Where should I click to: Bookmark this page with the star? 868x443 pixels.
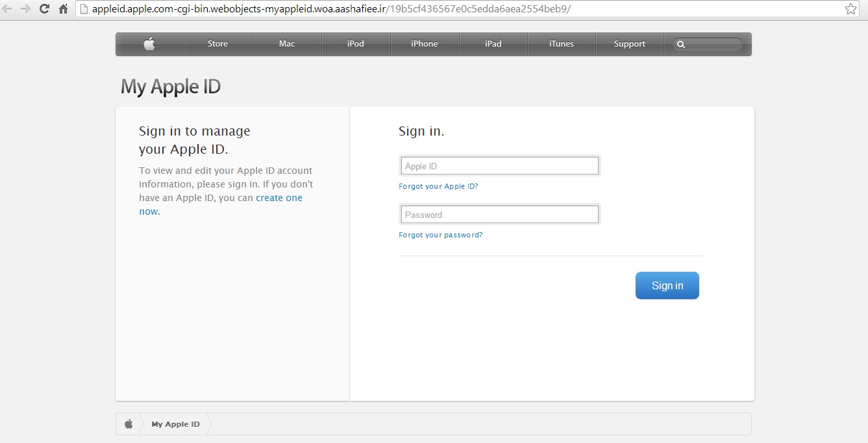click(850, 9)
